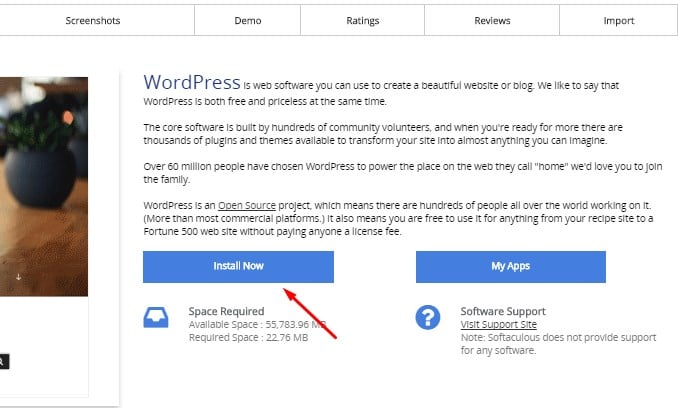Click the down arrow on preview image
Viewport: 678px width, 408px height.
[x=18, y=277]
